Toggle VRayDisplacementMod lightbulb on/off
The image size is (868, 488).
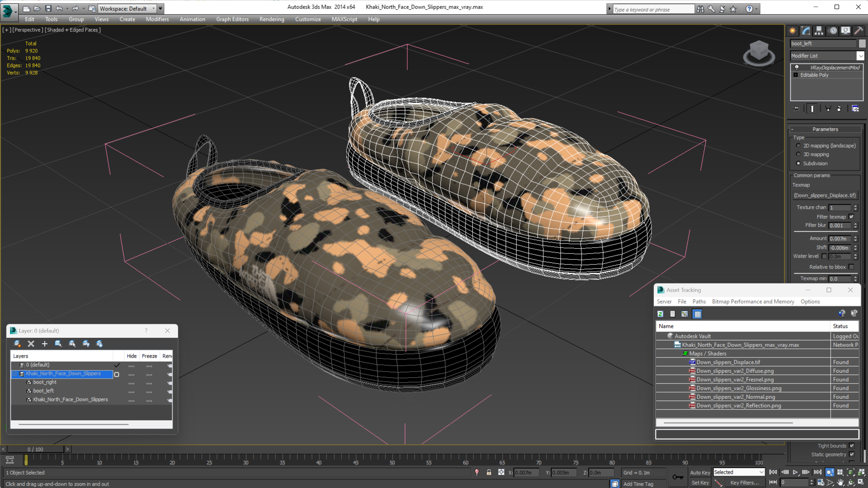(x=797, y=67)
